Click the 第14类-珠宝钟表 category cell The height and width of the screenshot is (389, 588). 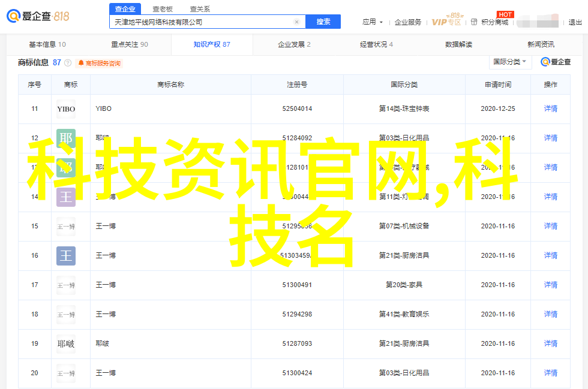tap(404, 108)
